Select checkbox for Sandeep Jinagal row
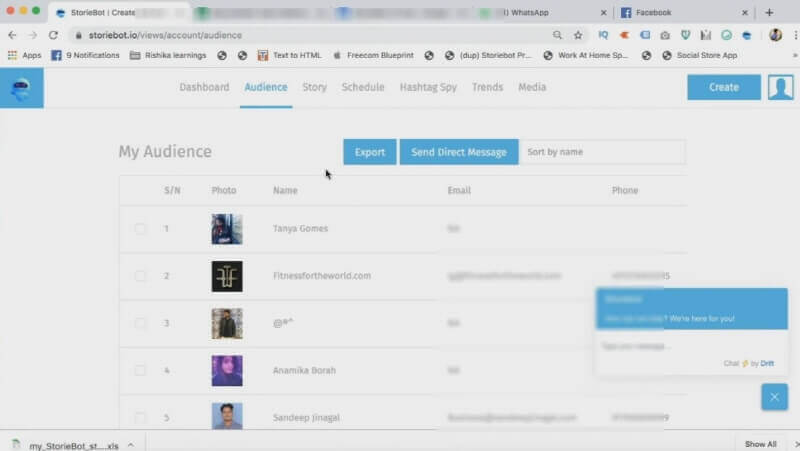 [x=140, y=417]
